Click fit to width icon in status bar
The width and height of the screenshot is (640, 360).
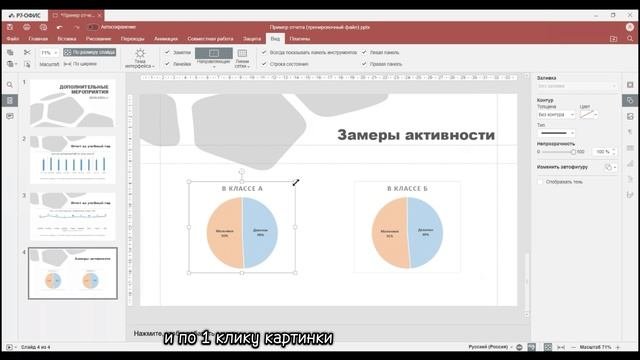(561, 347)
